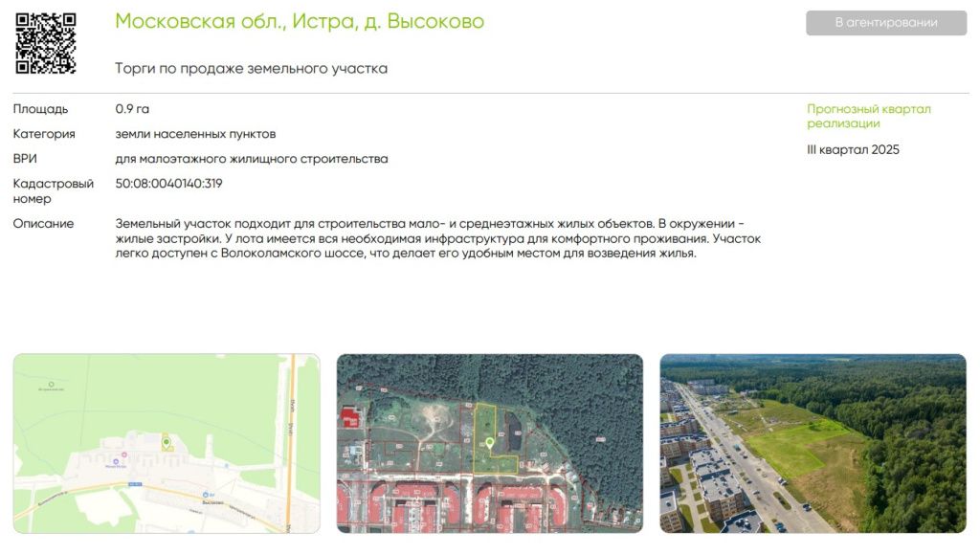Viewport: 980px width, 554px height.
Task: Open the Московская обл., Истра, д. Высоково title
Action: 300,21
